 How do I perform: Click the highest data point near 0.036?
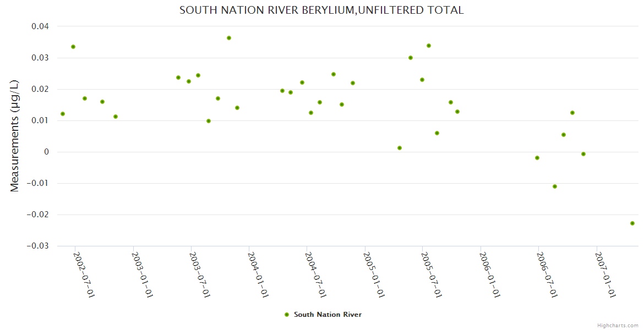[x=229, y=38]
